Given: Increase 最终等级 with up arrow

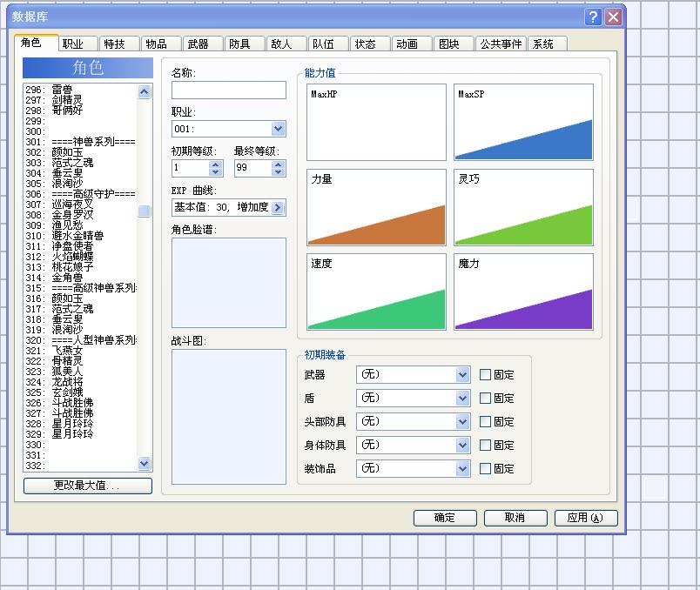Looking at the screenshot, I should coord(278,164).
